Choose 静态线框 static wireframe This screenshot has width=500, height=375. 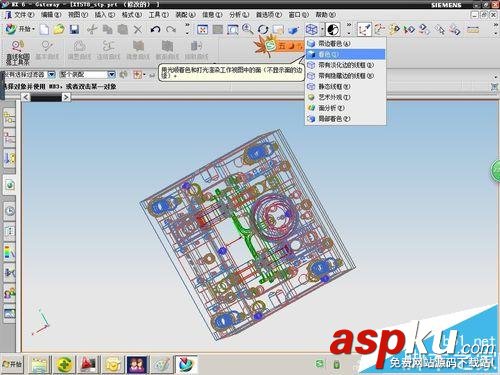pyautogui.click(x=345, y=86)
